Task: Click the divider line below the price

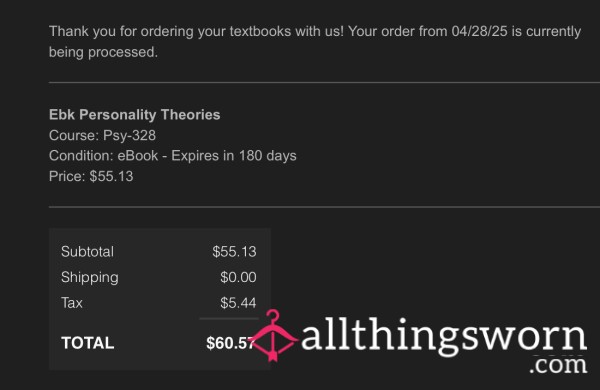Action: click(324, 207)
